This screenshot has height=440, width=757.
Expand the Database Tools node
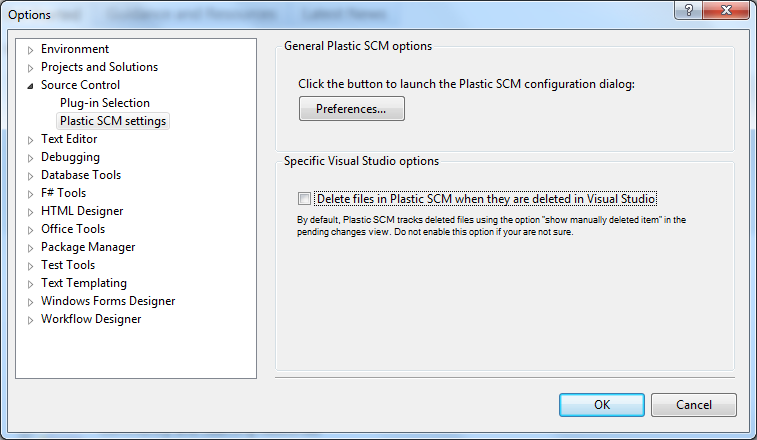click(x=31, y=176)
